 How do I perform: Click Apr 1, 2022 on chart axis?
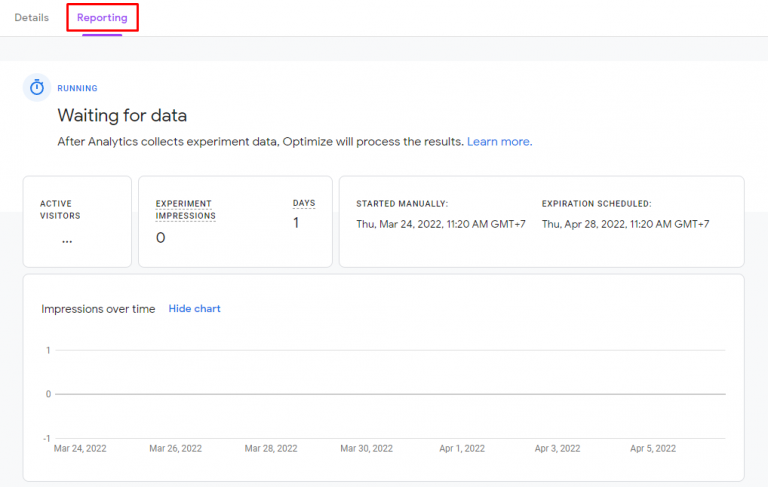point(461,449)
